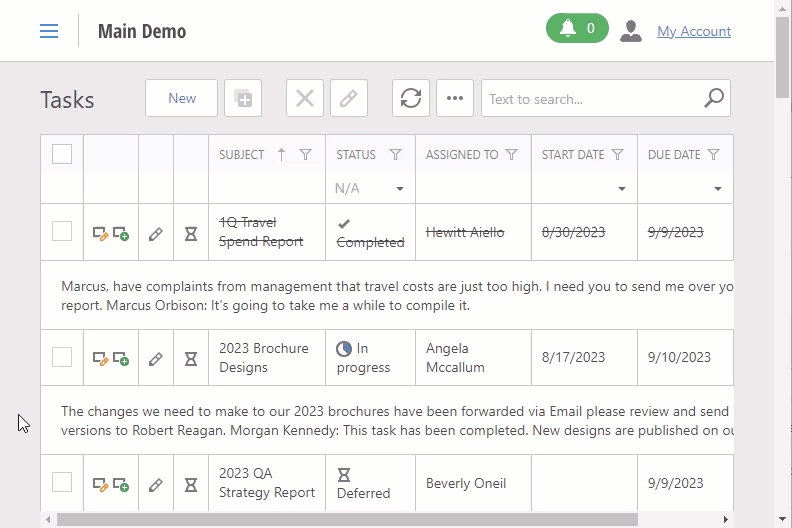Click the green-plus add icon for 2023 Brochure Designs

[121, 359]
